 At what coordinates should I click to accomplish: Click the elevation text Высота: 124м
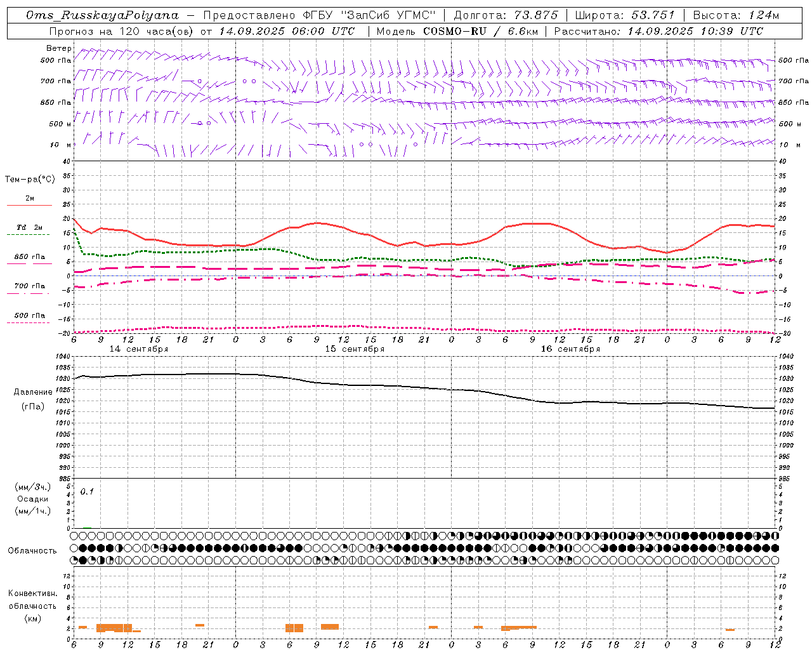click(x=736, y=15)
